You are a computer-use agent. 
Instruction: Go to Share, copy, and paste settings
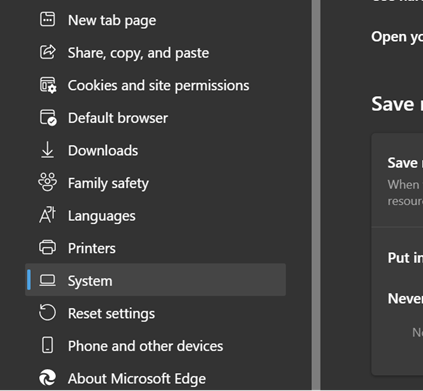pos(155,52)
